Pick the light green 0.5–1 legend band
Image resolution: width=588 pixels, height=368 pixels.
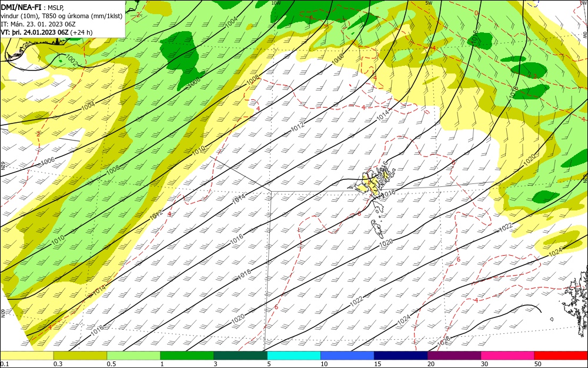coord(133,356)
